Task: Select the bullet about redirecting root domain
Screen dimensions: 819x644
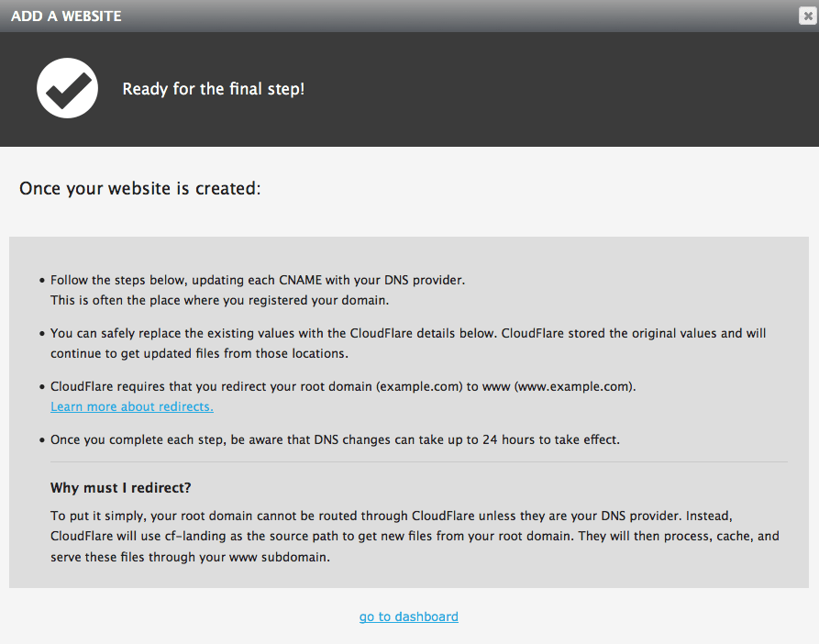Action: 342,386
